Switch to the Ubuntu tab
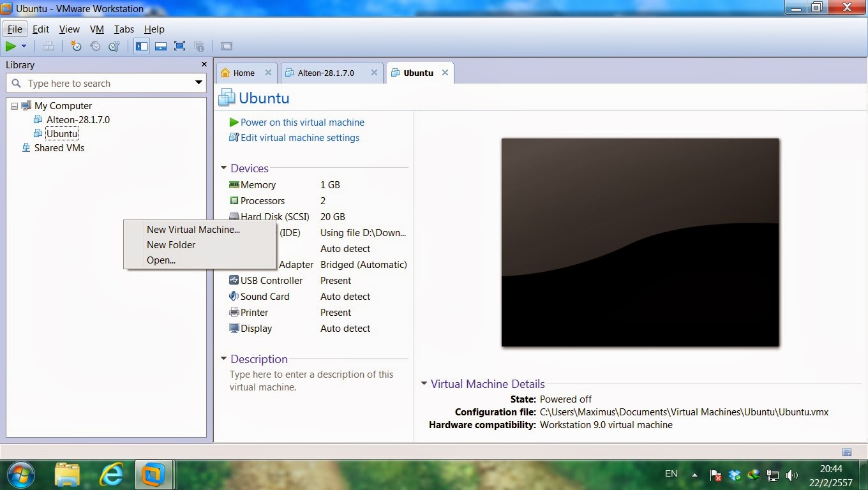 (418, 73)
